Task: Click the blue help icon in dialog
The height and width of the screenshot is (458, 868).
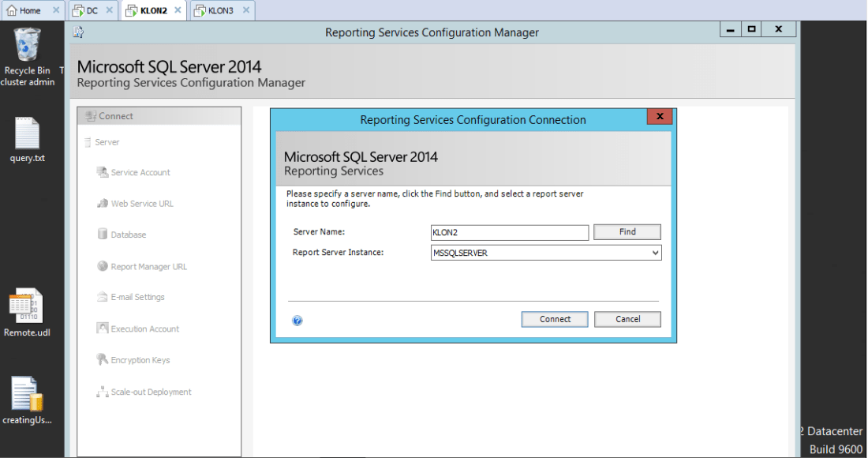Action: [297, 321]
